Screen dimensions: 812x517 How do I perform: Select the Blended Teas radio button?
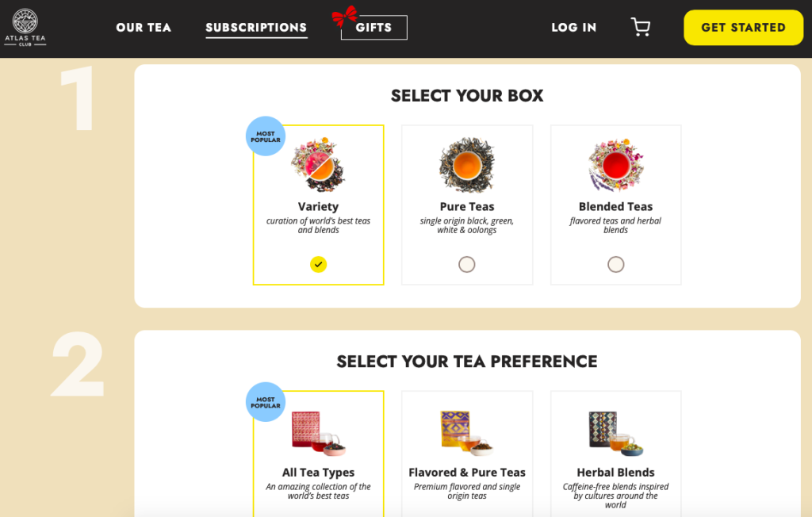click(616, 263)
